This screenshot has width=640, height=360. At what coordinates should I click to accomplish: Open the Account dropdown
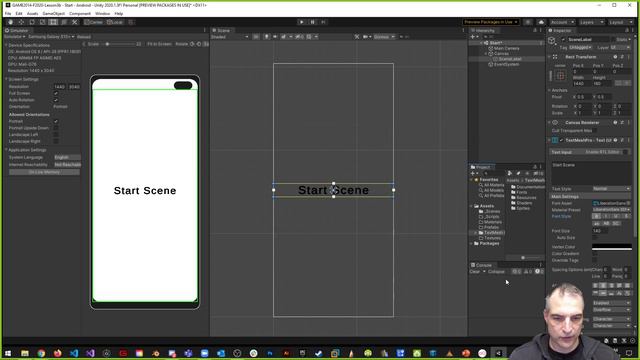pyautogui.click(x=562, y=22)
